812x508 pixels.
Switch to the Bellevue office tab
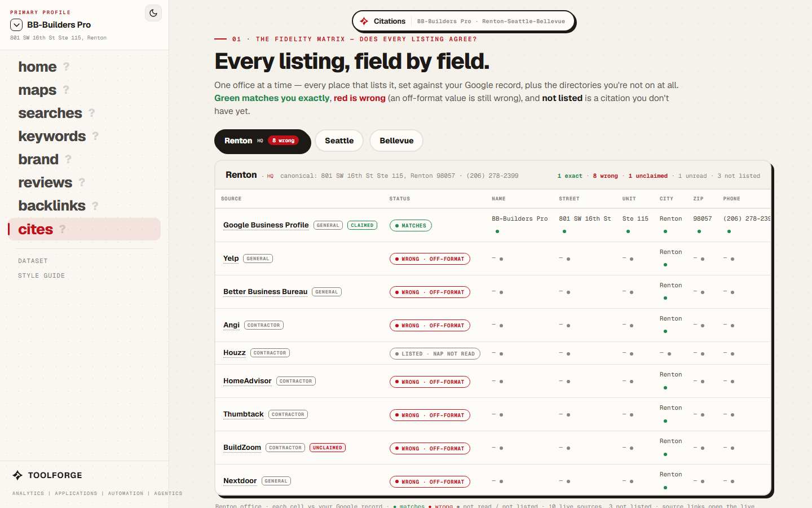396,141
